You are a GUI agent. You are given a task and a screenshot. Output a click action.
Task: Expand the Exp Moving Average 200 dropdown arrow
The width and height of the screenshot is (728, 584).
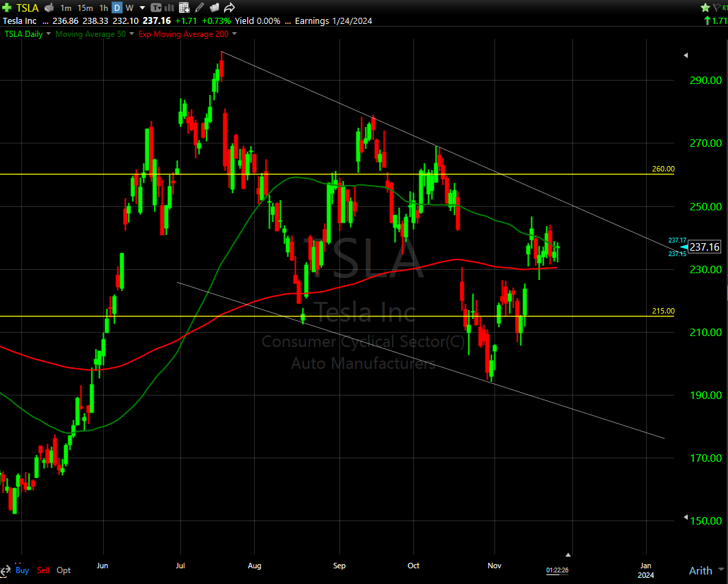pos(234,34)
